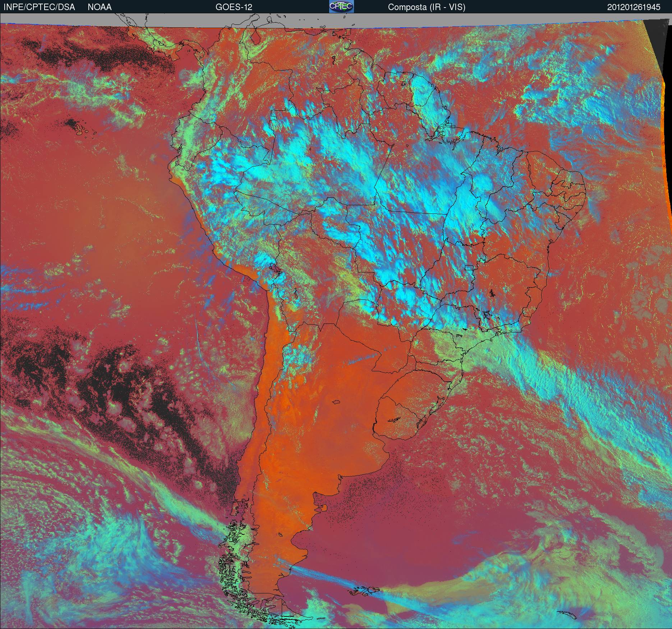Click the NOAA label in header
This screenshot has width=672, height=629.
coord(100,7)
